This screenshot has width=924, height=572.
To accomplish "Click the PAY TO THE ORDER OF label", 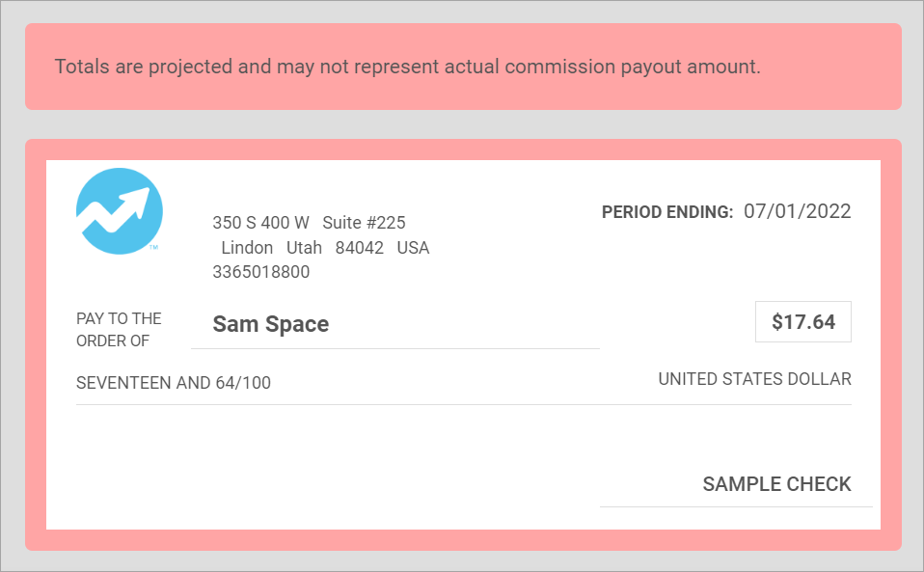I will (119, 330).
